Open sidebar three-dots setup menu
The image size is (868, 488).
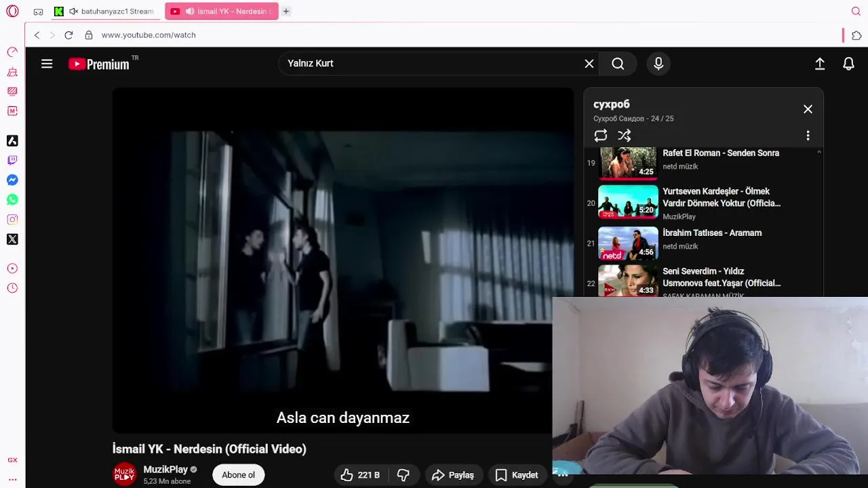(12, 479)
